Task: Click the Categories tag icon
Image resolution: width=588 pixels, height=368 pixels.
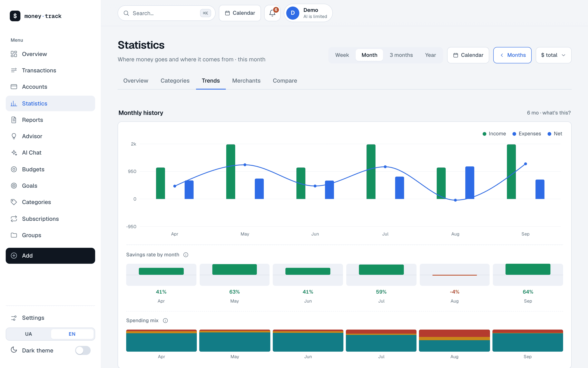Action: (x=14, y=202)
